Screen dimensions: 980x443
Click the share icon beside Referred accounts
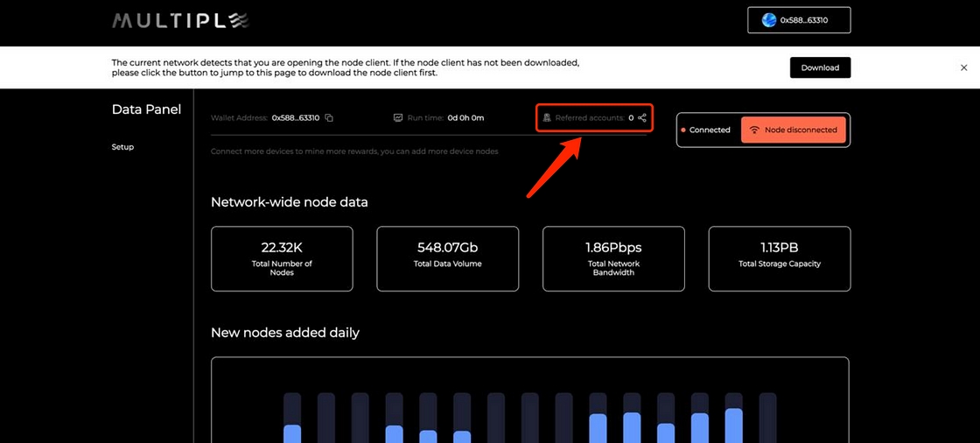coord(642,118)
